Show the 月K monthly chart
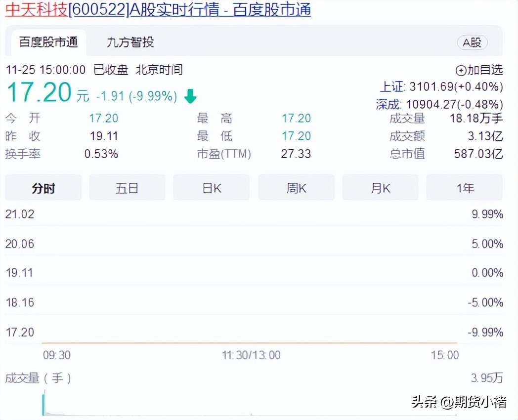The image size is (518, 420). [x=380, y=187]
